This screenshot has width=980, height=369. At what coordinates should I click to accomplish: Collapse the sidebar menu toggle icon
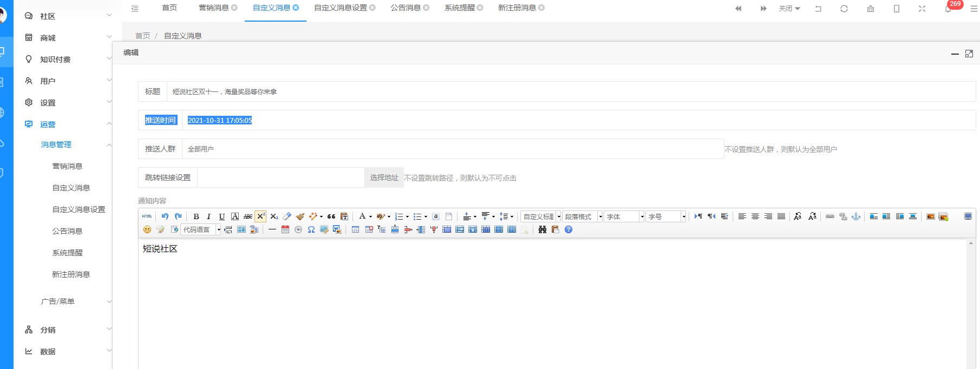[x=135, y=9]
